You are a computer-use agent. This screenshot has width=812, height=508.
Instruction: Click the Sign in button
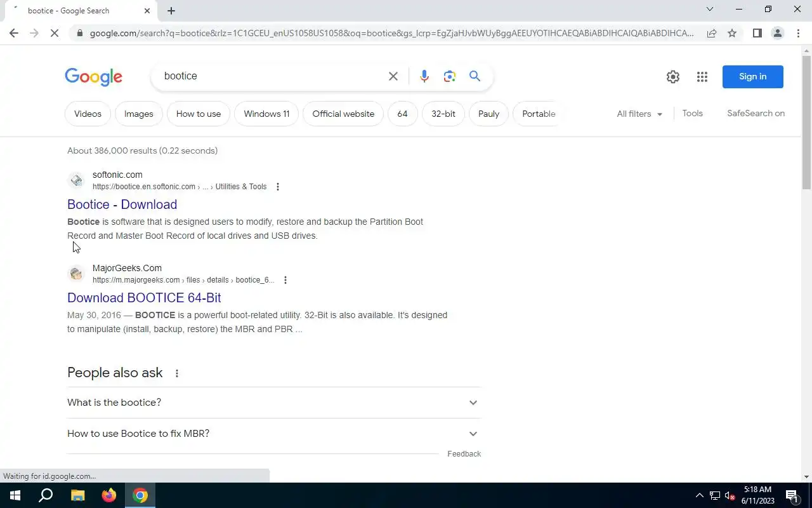click(x=753, y=77)
